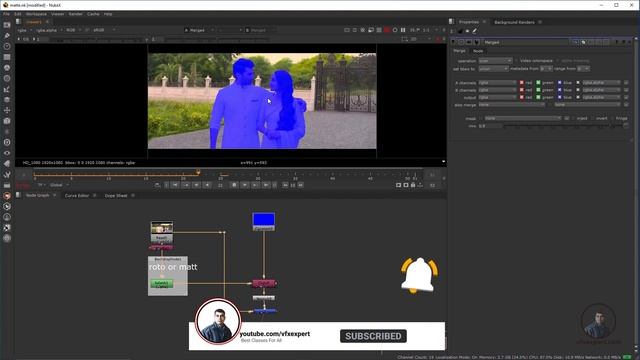
Task: Open the also merge first dropdown
Action: [511, 105]
